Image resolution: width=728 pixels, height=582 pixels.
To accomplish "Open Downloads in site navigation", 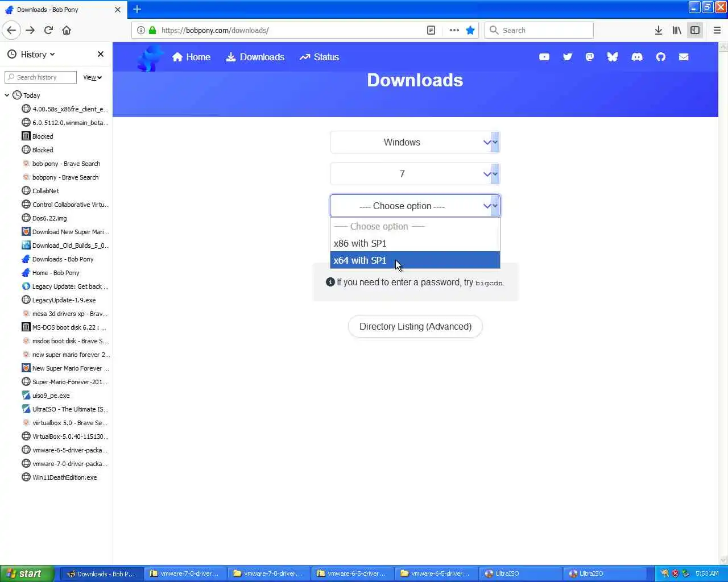I will pos(255,57).
